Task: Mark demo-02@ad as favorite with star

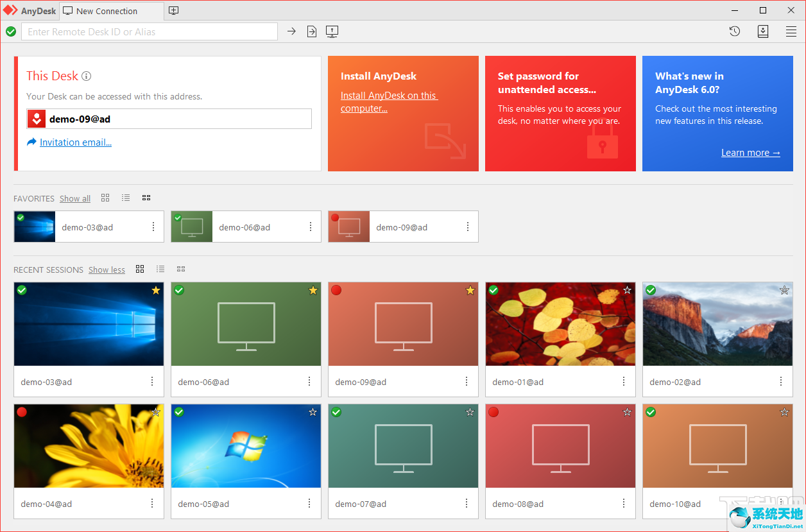Action: pyautogui.click(x=785, y=290)
